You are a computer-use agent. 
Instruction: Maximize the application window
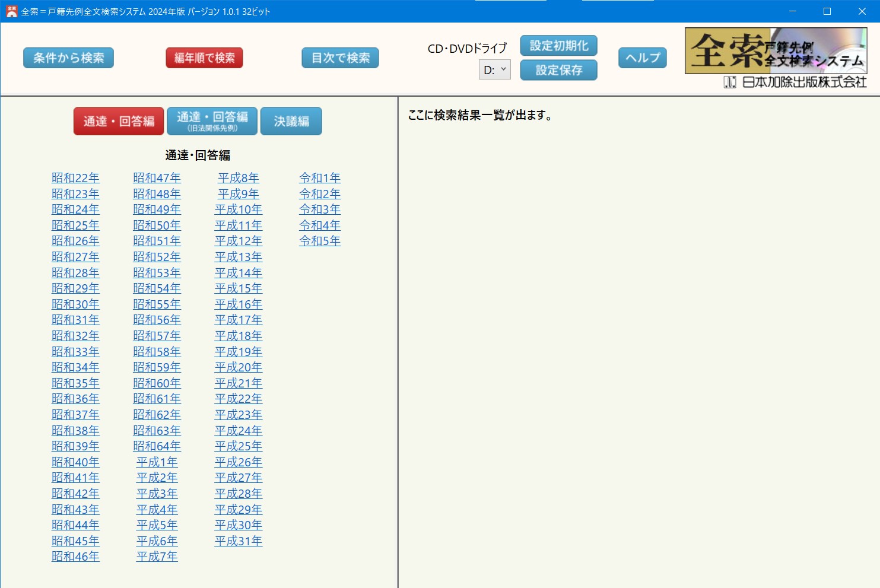click(x=827, y=11)
